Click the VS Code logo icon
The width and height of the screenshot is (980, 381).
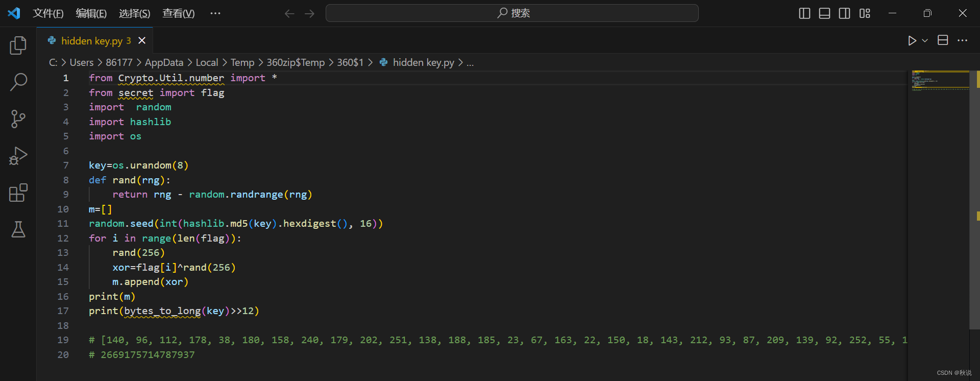click(x=14, y=13)
